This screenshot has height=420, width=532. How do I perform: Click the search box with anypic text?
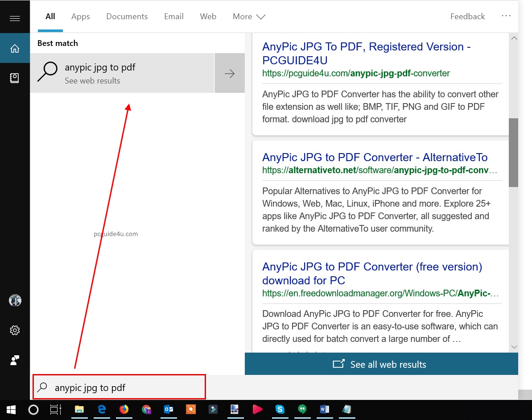(x=119, y=387)
